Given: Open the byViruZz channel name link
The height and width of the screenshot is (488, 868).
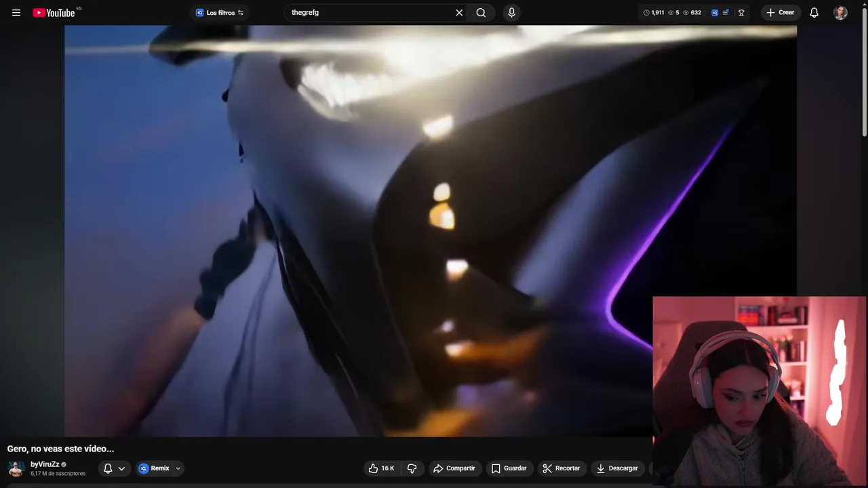Looking at the screenshot, I should pyautogui.click(x=45, y=464).
